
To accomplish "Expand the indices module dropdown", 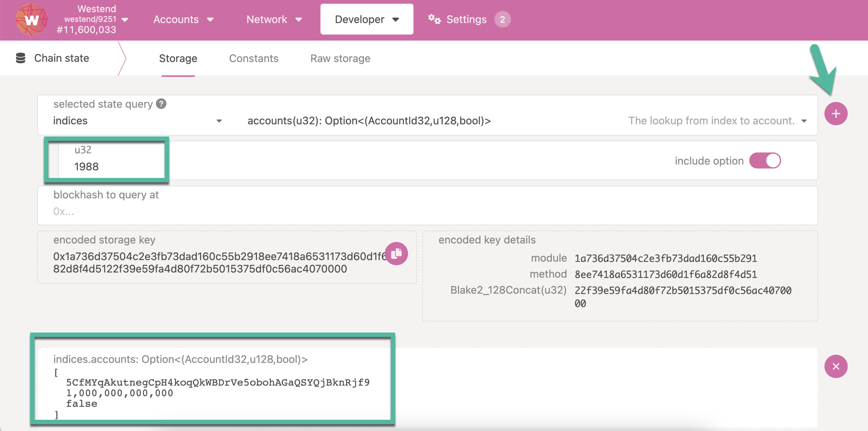I will pyautogui.click(x=219, y=121).
